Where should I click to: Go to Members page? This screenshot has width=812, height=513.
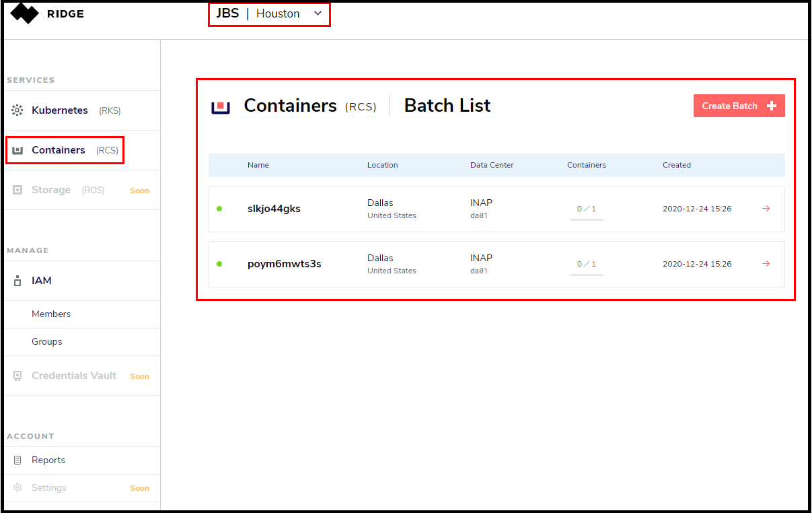(x=82, y=314)
